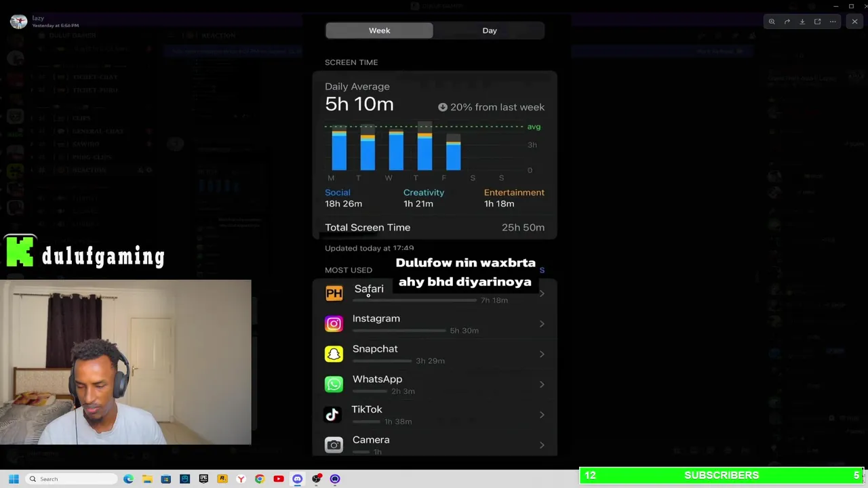
Task: Click the Safari row app icon
Action: tap(334, 293)
